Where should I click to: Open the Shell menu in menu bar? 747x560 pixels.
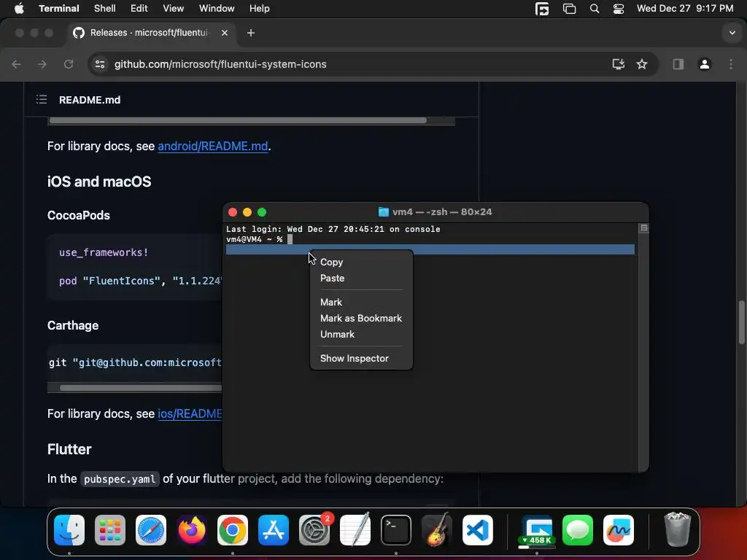click(x=105, y=9)
